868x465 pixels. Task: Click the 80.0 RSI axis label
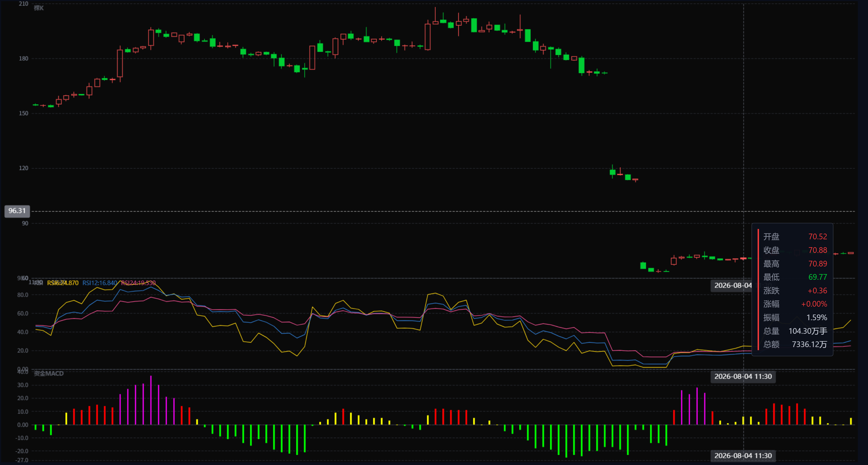tap(23, 295)
